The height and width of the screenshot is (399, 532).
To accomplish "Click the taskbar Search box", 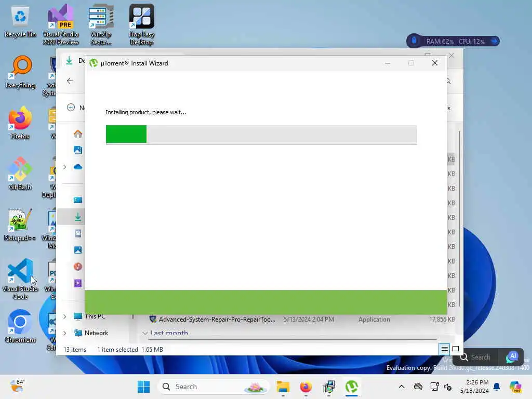I will [214, 387].
